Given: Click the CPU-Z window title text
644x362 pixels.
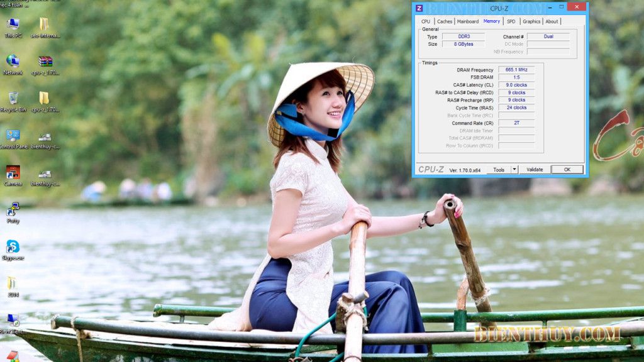Looking at the screenshot, I should (499, 8).
